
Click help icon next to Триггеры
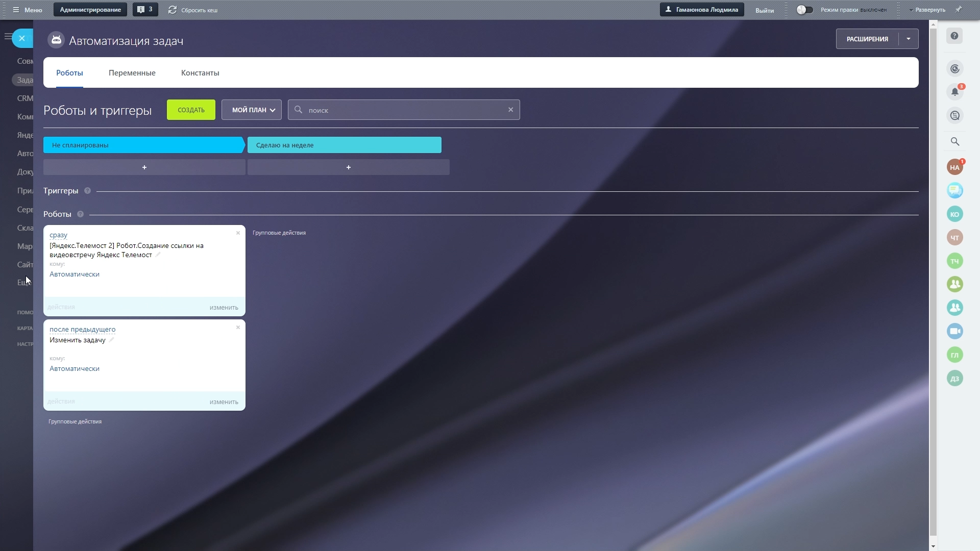click(x=87, y=191)
